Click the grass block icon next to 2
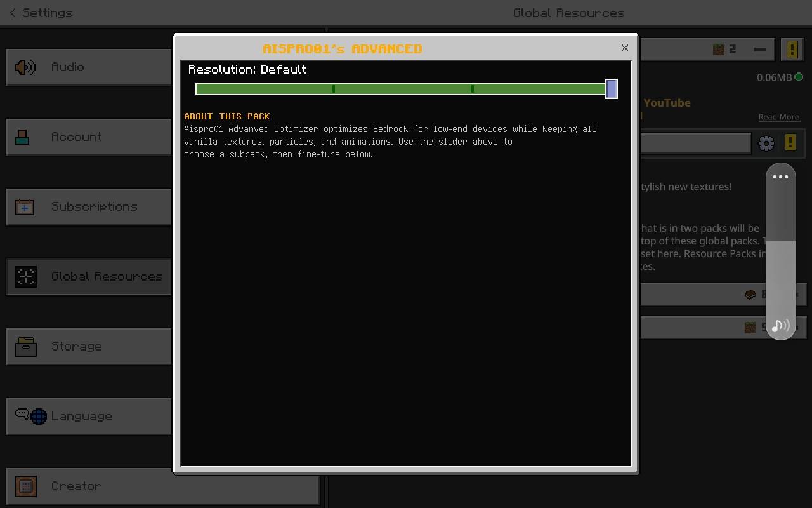Image resolution: width=812 pixels, height=508 pixels. point(719,49)
